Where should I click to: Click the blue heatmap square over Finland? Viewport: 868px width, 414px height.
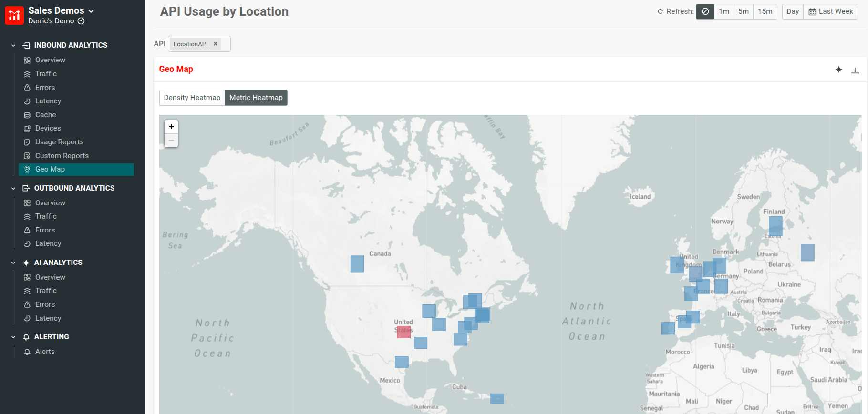[x=775, y=226]
